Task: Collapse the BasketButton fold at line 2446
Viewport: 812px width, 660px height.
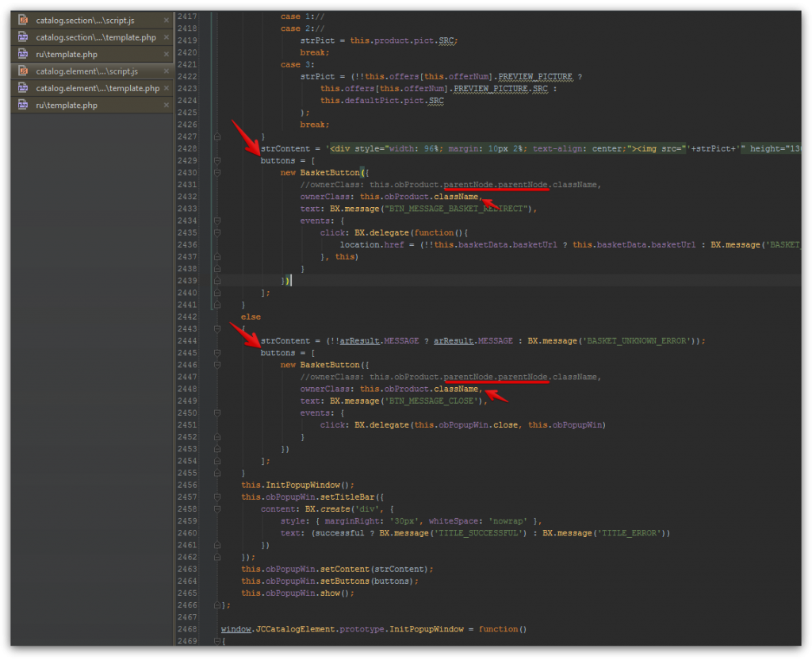Action: [x=217, y=365]
